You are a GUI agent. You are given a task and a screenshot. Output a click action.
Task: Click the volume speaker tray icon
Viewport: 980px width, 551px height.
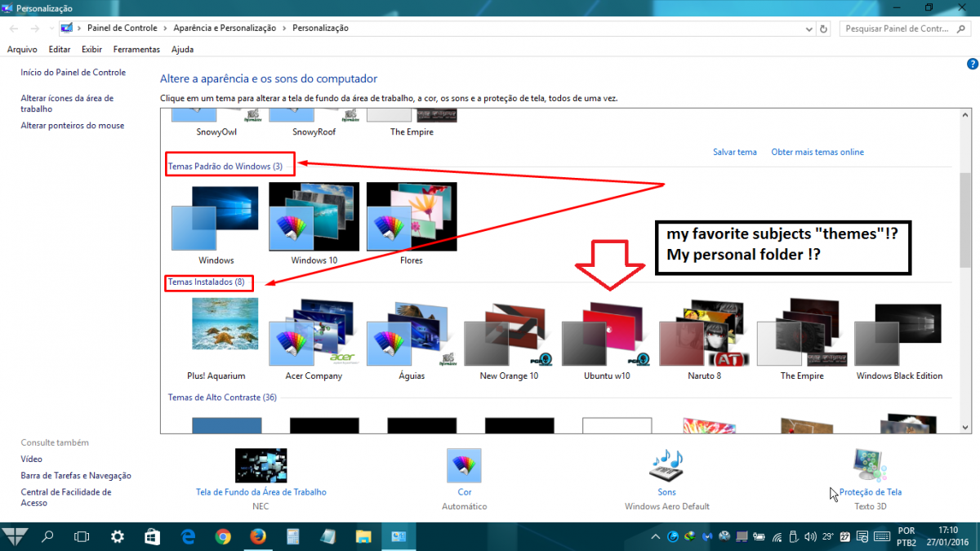[x=810, y=536]
